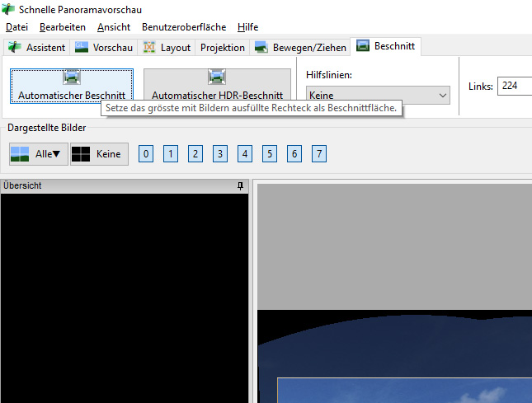The image size is (532, 403).
Task: Hide all images with Keine button
Action: pyautogui.click(x=100, y=154)
